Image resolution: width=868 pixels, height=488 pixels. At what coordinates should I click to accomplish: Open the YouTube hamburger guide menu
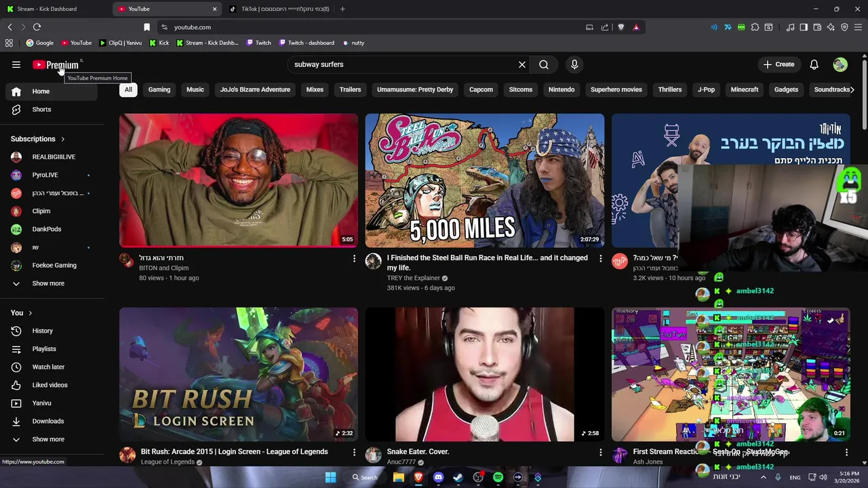[x=16, y=64]
